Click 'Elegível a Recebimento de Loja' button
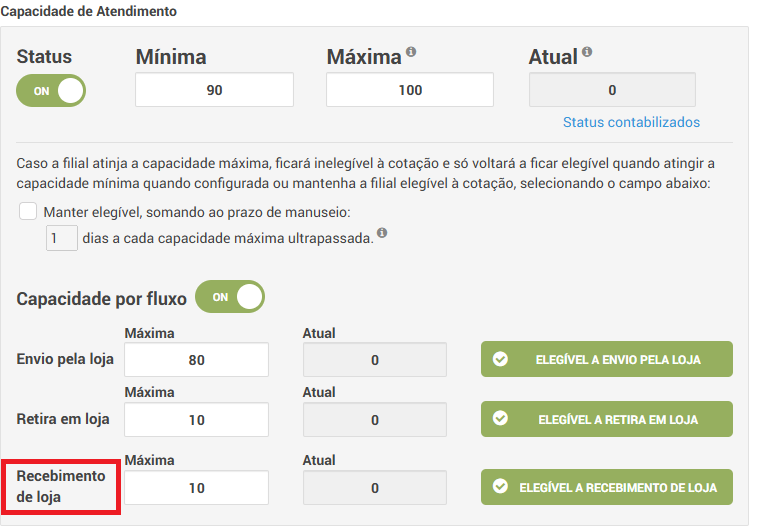Image resolution: width=766 pixels, height=528 pixels. [x=607, y=487]
